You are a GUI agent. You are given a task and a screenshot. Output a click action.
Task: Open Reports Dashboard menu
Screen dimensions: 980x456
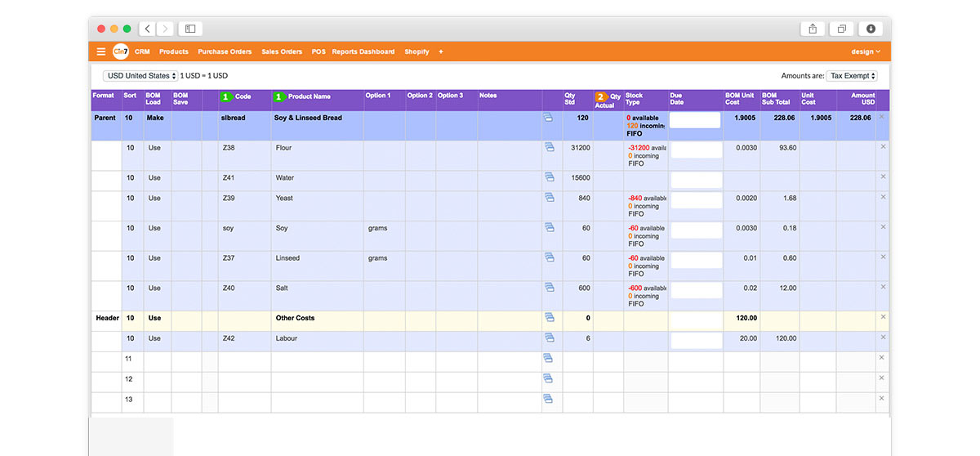(363, 51)
